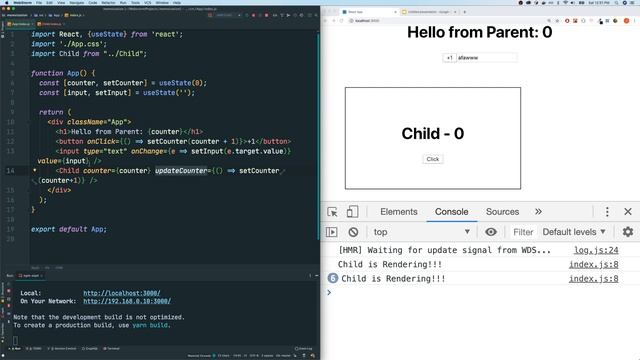Image resolution: width=640 pixels, height=360 pixels.
Task: Open the Navigate menu
Action: (x=76, y=2)
